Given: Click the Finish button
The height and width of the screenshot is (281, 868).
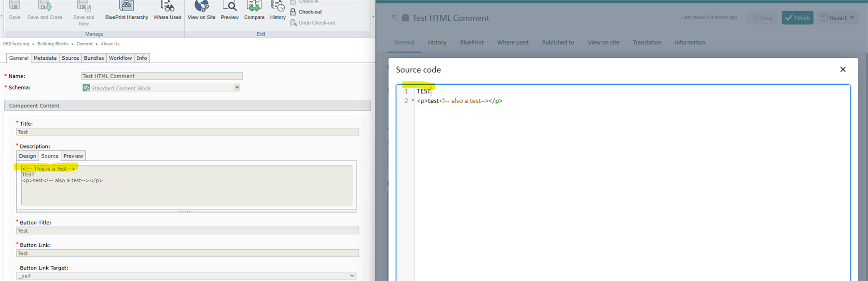Looking at the screenshot, I should [x=798, y=18].
